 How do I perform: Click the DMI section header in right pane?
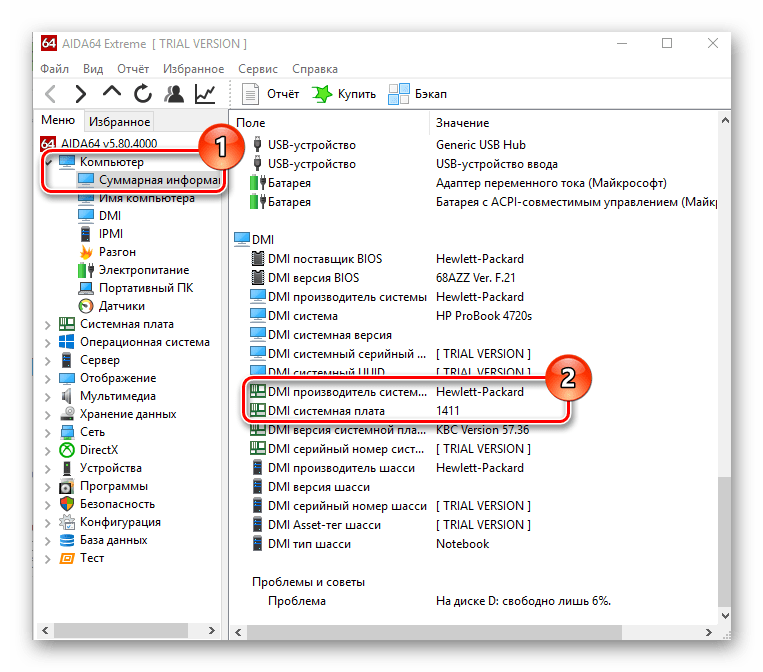tap(254, 239)
